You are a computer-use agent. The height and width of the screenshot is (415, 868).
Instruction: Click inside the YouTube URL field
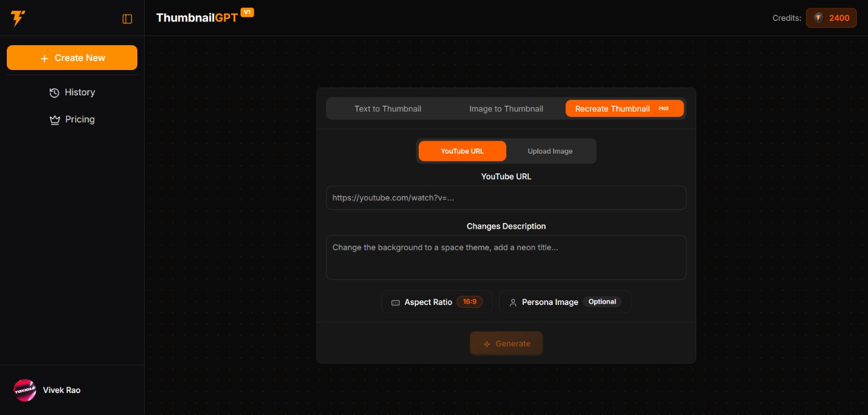[506, 198]
